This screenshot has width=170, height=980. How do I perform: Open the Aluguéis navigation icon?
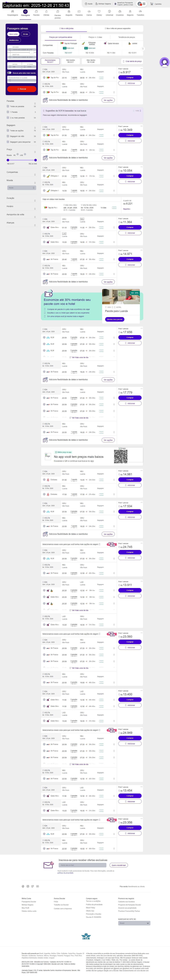(x=69, y=12)
